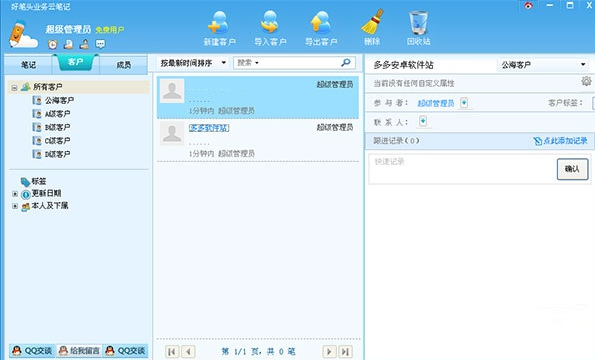Image resolution: width=595 pixels, height=360 pixels.
Task: Focus the 快速记录 quick note field
Action: tap(462, 169)
